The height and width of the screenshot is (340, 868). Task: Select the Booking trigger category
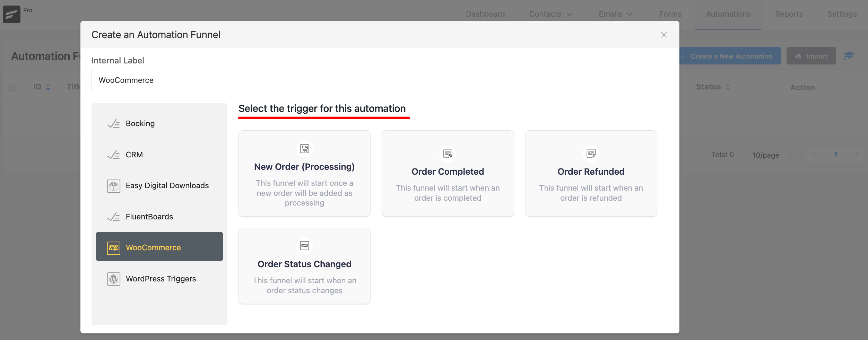(159, 124)
